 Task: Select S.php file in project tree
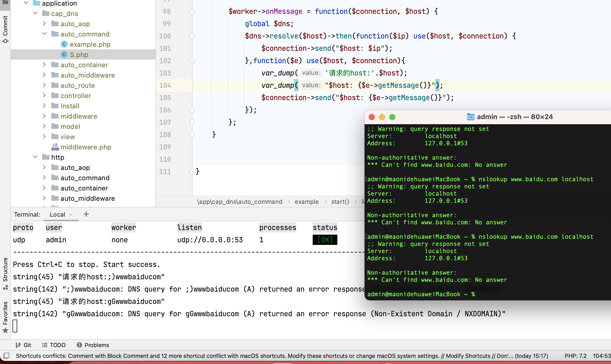(79, 55)
